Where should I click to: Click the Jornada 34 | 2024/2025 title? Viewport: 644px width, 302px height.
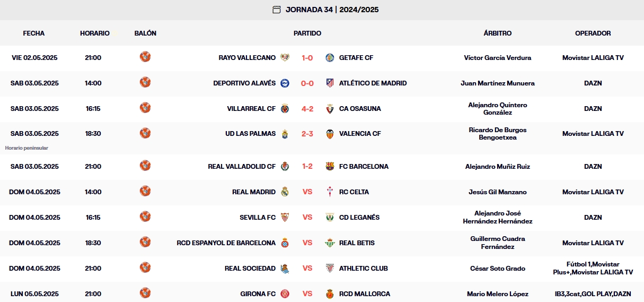pos(332,10)
